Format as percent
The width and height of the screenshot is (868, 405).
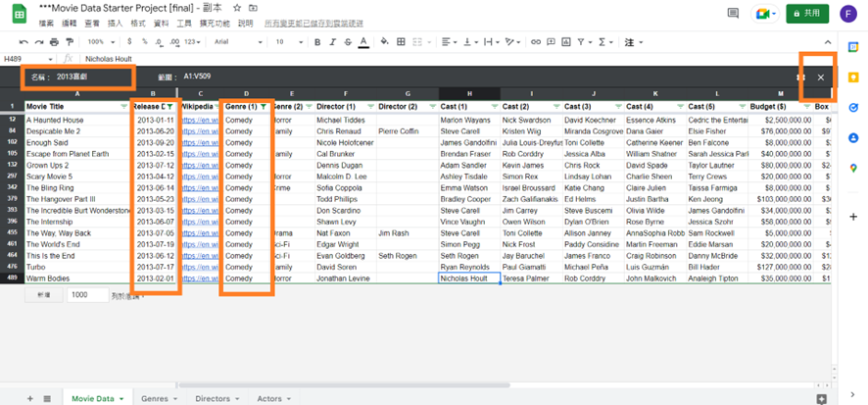click(x=144, y=42)
